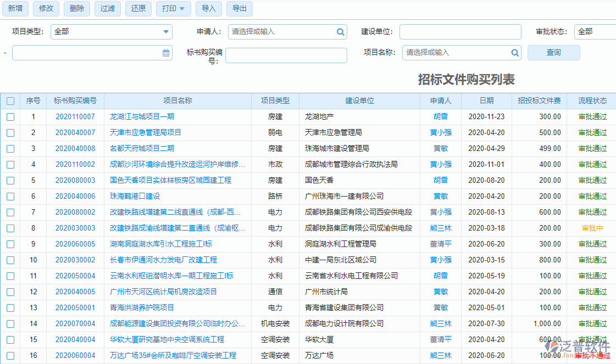Check the checkbox for row 1 龙湖江与城项目一期
This screenshot has height=364, width=616.
[x=10, y=116]
